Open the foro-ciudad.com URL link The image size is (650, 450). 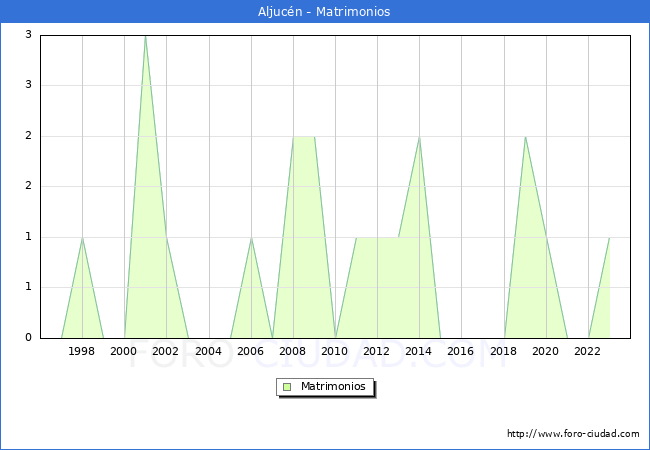(573, 434)
